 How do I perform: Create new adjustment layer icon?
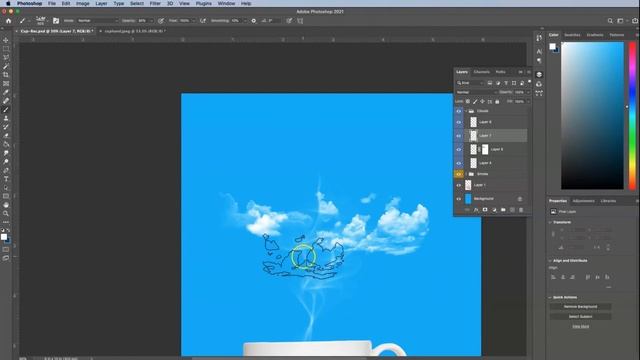click(x=494, y=210)
